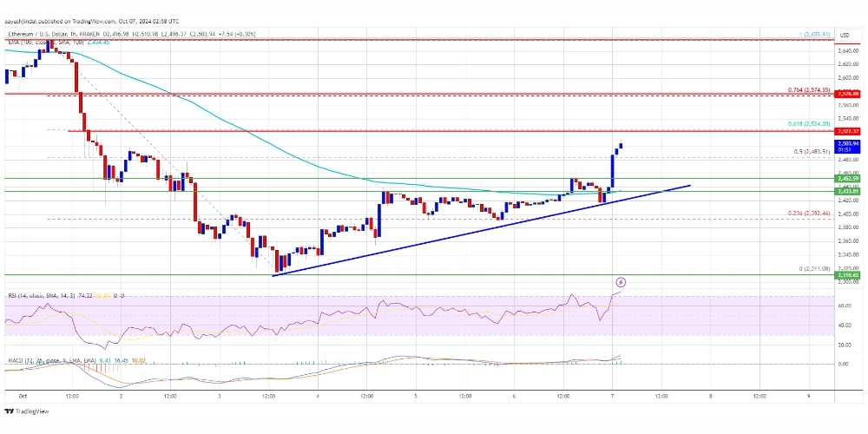Viewport: 868px width, 434px height.
Task: Click the red 2,522.37 resistance price label
Action: coord(847,131)
